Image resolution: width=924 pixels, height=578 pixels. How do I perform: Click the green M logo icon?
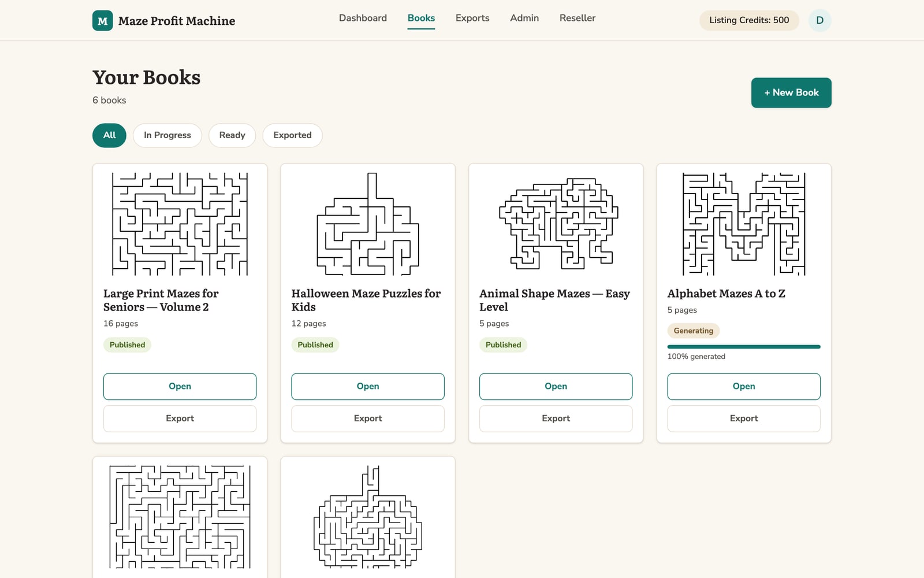point(102,20)
